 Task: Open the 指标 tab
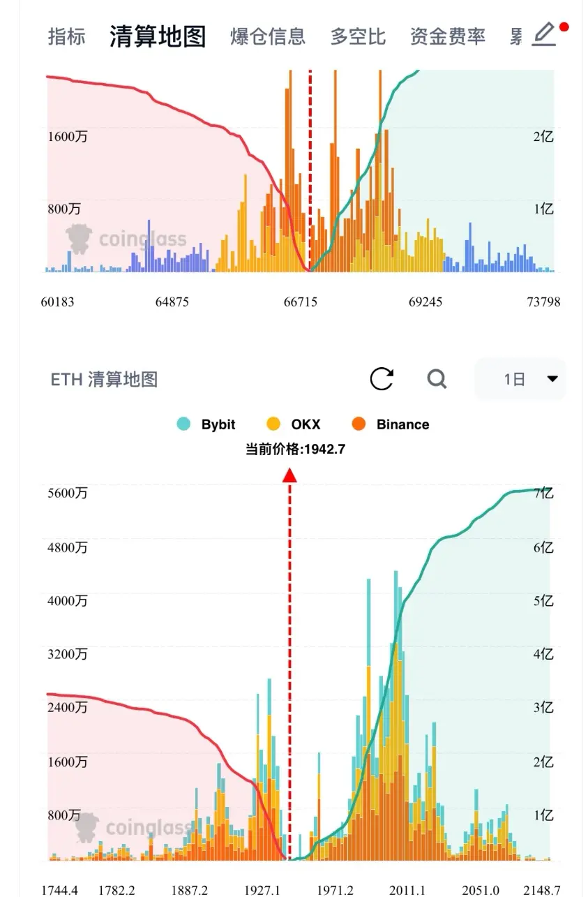66,36
